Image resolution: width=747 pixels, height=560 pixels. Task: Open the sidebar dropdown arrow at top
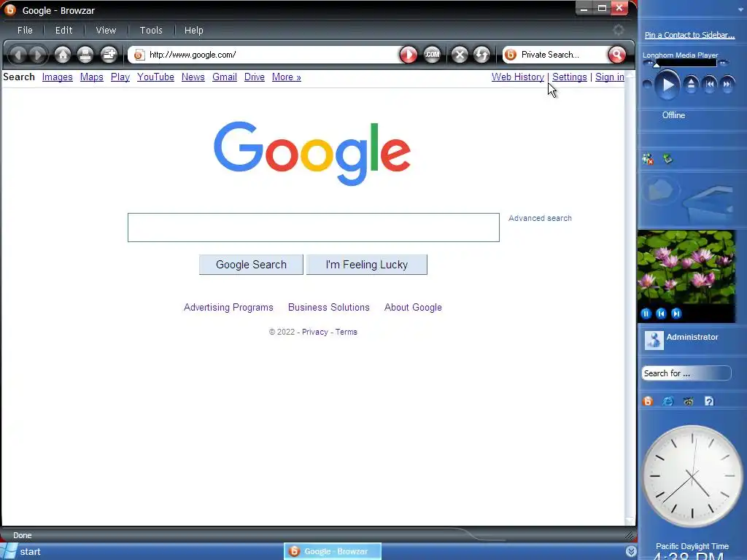739,9
